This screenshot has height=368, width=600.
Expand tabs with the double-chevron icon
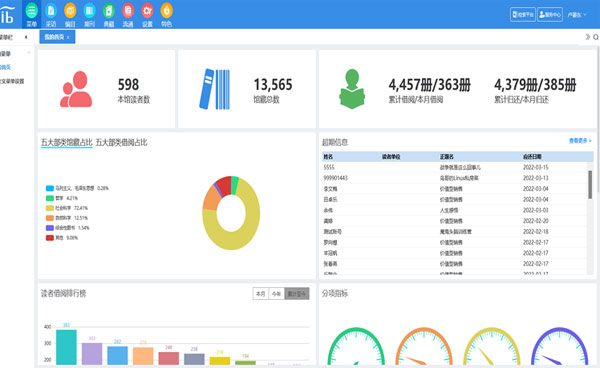point(588,37)
